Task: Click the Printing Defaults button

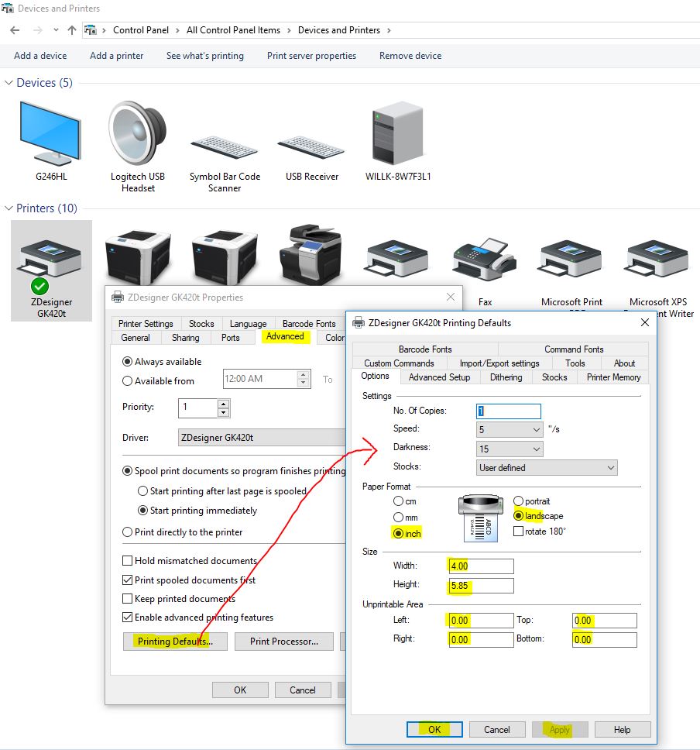Action: [x=174, y=642]
